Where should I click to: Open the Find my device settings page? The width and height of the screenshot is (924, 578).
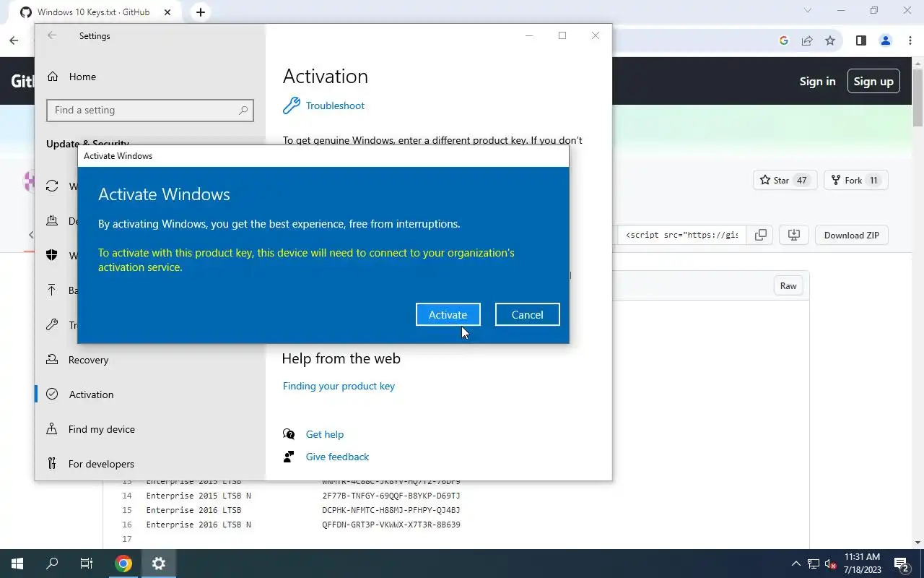(102, 429)
